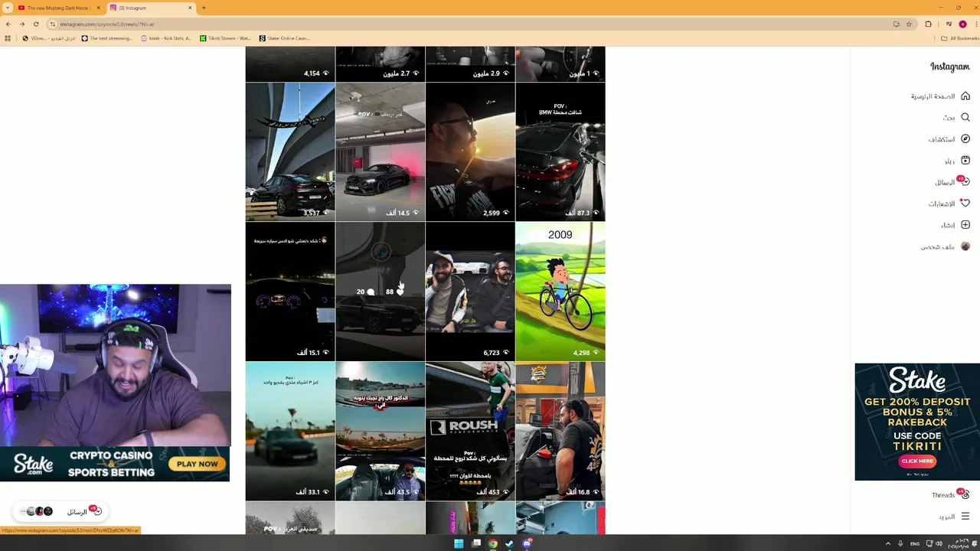Open 'Stake: Online Casin...' bookmark

[x=284, y=37]
